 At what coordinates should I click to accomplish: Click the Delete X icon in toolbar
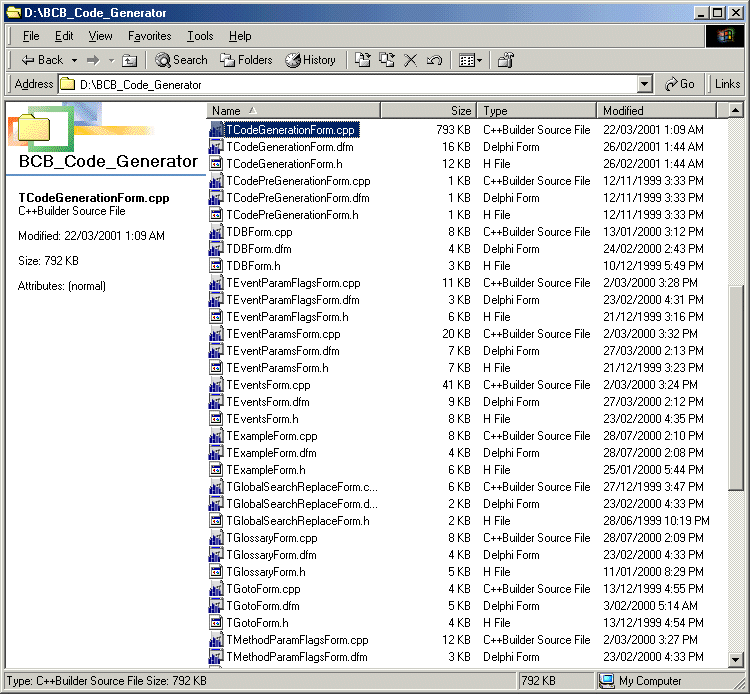(x=410, y=60)
